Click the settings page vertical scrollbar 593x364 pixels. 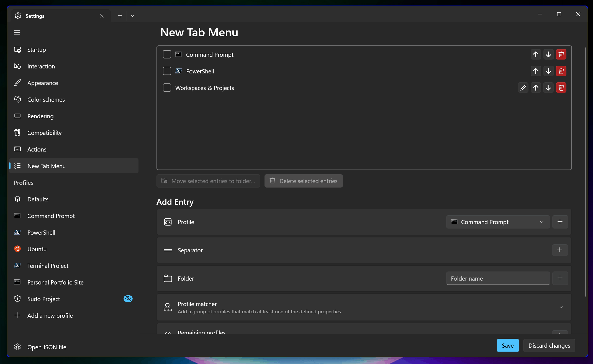[586, 172]
